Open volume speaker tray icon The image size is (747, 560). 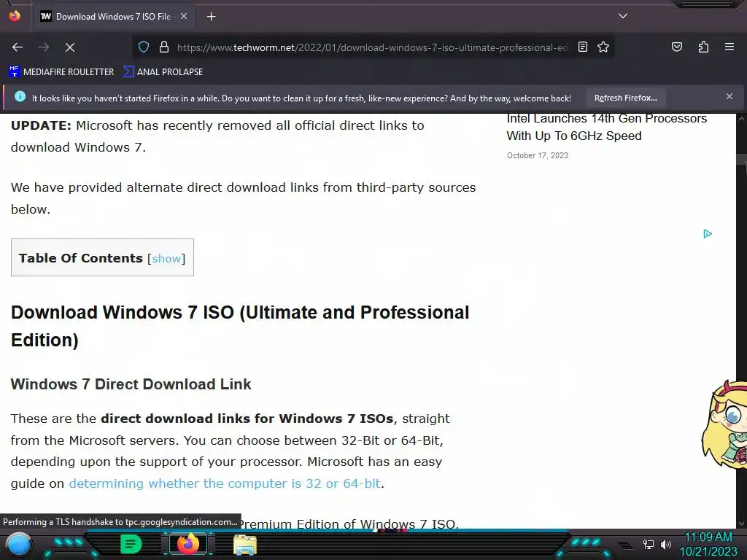[x=665, y=544]
